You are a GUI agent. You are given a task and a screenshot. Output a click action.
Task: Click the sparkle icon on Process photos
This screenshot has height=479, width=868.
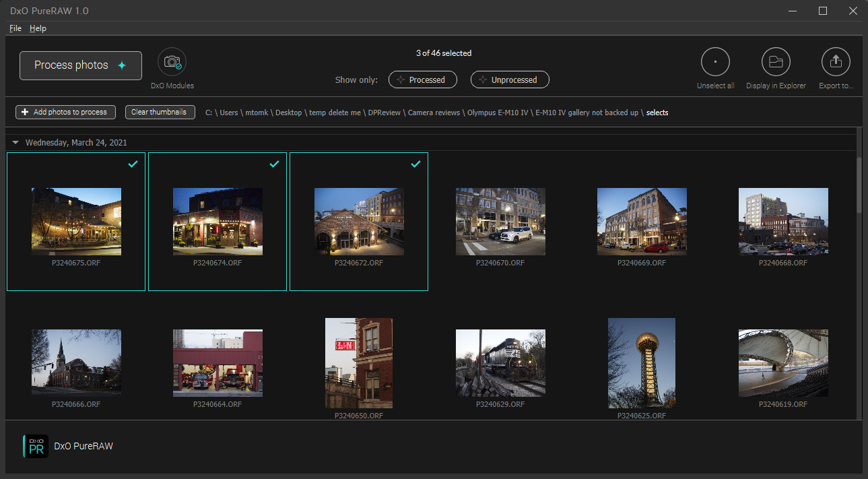121,65
